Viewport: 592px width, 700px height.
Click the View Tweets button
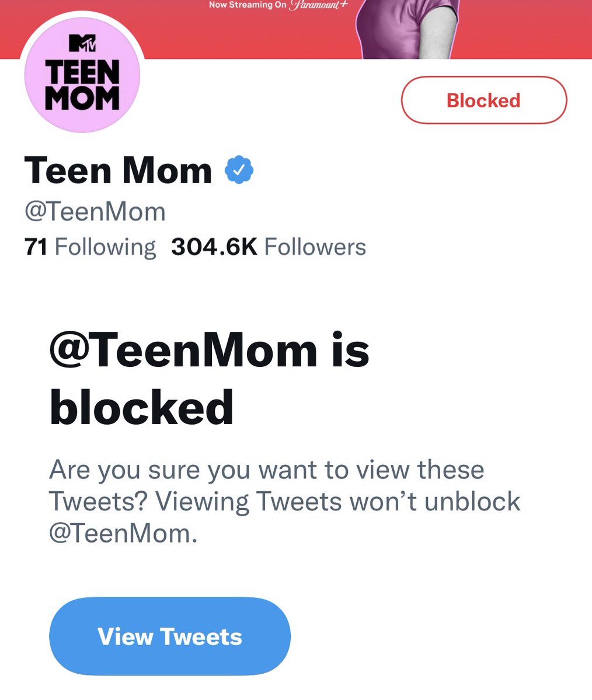click(x=170, y=636)
